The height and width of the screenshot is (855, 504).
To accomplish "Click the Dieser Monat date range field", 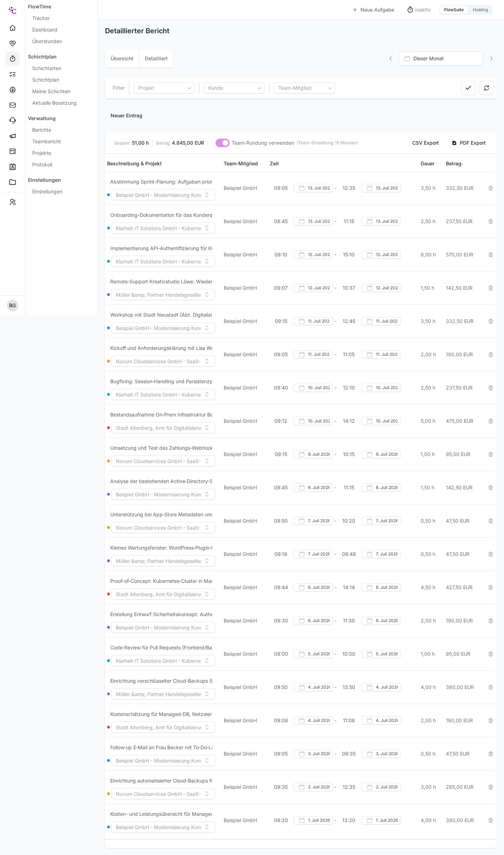I will 441,58.
